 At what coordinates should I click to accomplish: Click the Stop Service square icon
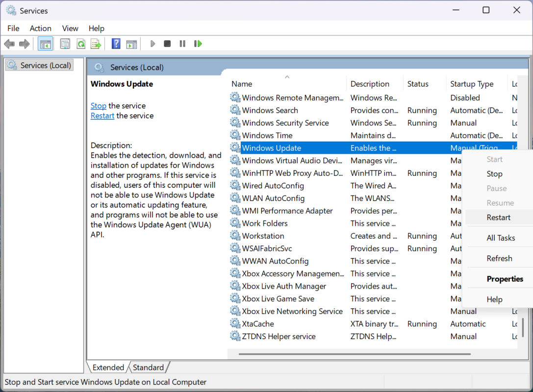pos(167,44)
